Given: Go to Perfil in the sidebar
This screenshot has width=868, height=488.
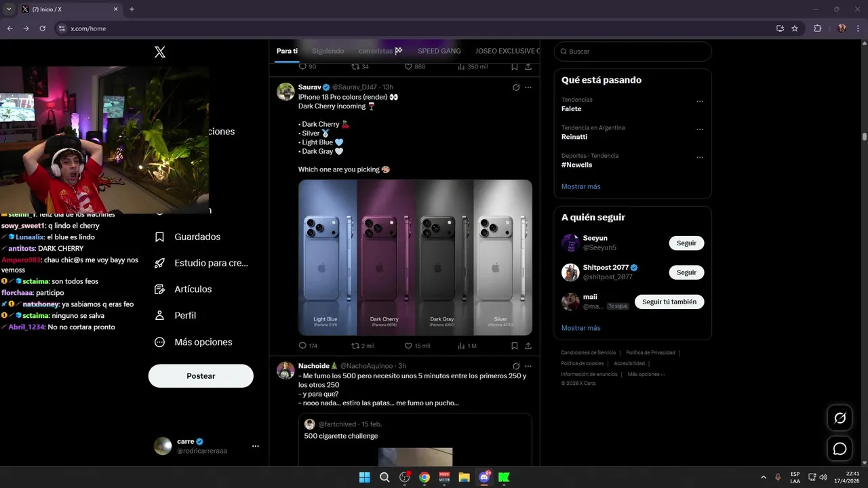Looking at the screenshot, I should [175, 315].
